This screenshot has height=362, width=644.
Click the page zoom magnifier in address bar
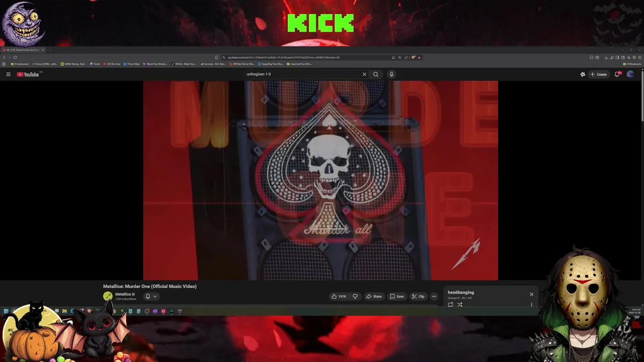(399, 57)
